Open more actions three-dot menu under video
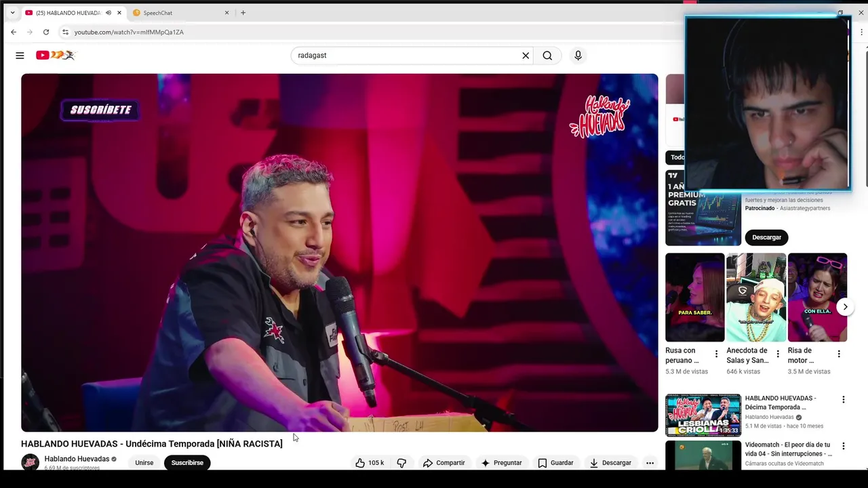Screen dimensions: 868x488 650,463
